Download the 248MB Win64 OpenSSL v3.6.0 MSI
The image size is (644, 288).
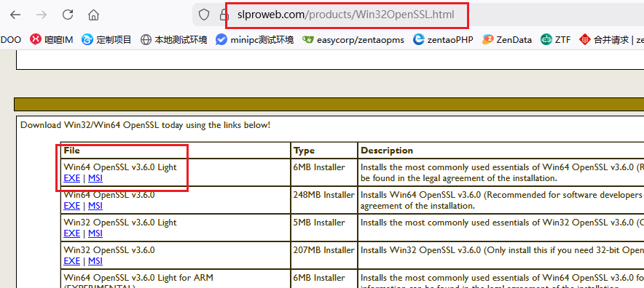click(x=95, y=206)
